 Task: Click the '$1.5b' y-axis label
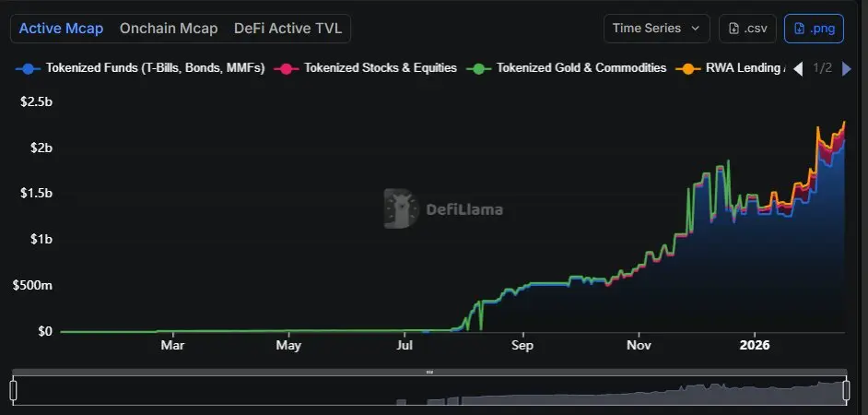tap(36, 194)
